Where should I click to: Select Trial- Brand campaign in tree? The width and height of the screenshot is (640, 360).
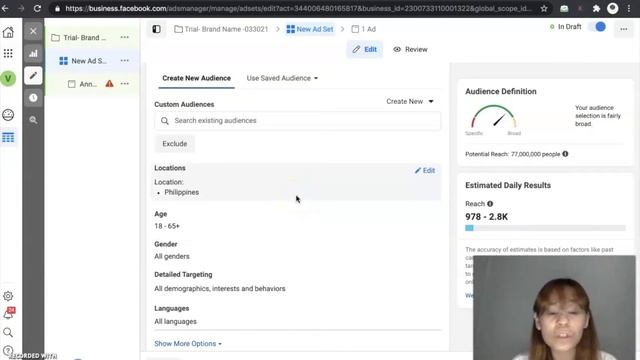click(x=84, y=38)
